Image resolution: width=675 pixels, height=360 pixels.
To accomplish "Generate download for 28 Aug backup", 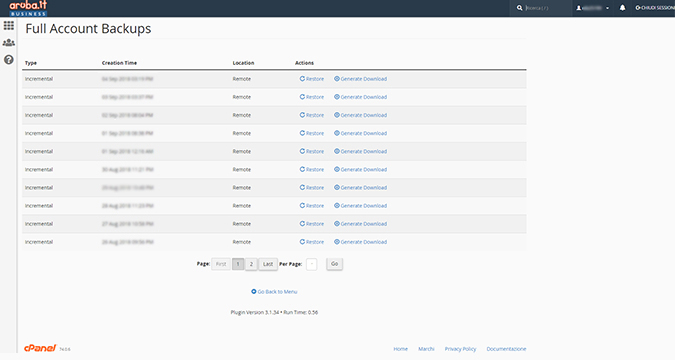I will tap(360, 205).
